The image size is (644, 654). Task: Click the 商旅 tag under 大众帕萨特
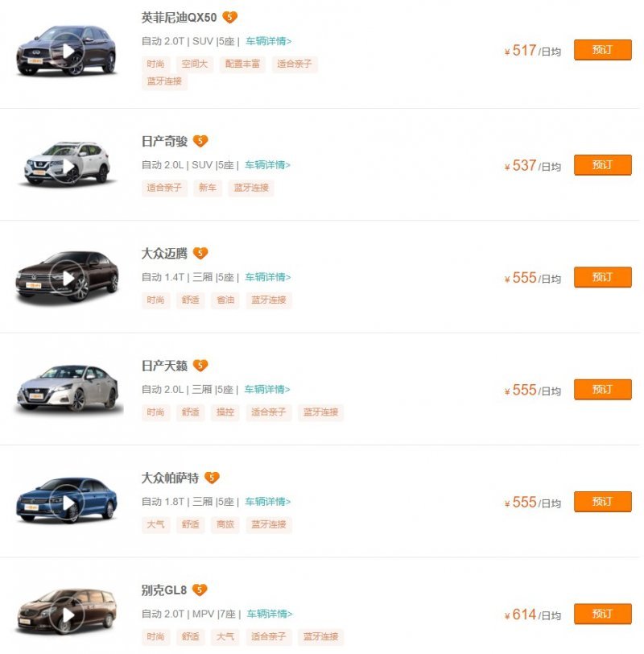[x=225, y=524]
